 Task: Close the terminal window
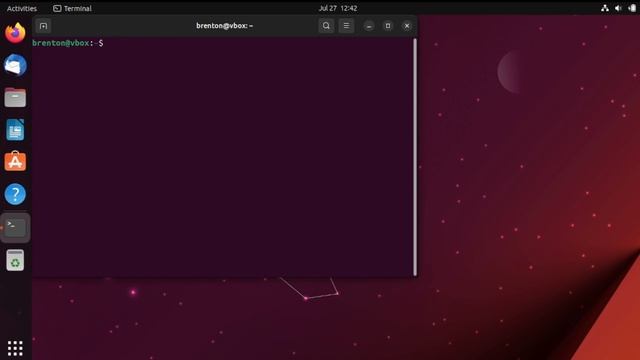[407, 26]
